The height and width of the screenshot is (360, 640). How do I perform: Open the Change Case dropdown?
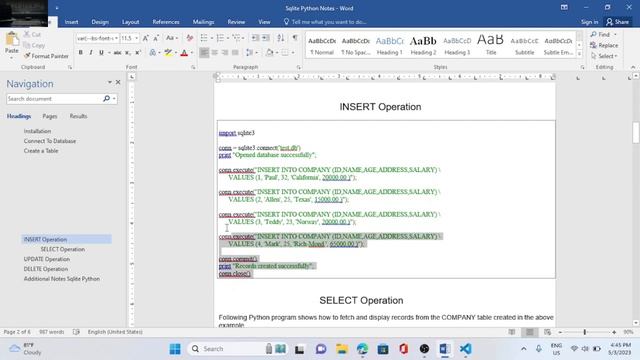point(171,38)
